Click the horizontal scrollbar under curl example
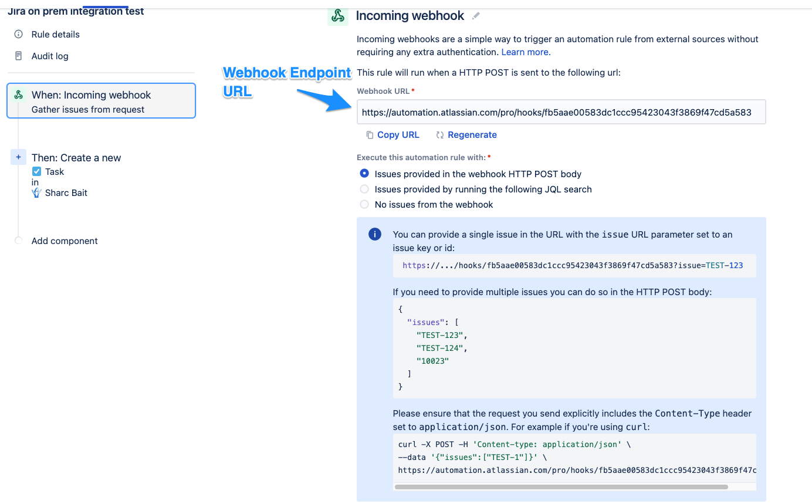812x504 pixels. tap(561, 486)
